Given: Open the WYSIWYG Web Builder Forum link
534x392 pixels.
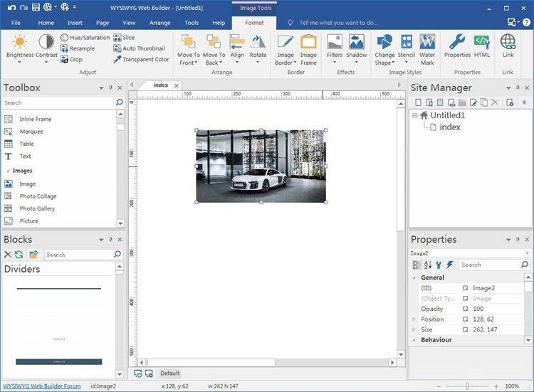Looking at the screenshot, I should pos(42,386).
